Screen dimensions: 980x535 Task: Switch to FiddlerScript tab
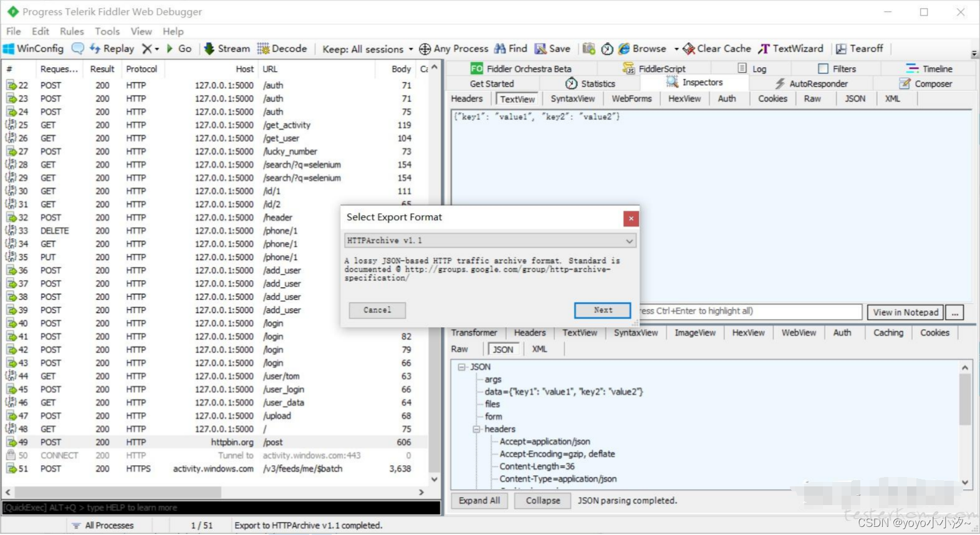655,69
